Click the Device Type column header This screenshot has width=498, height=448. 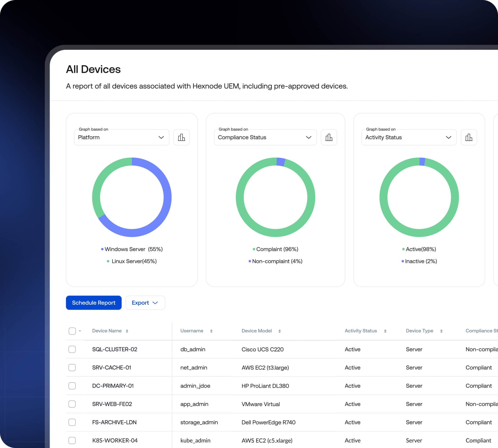coord(419,331)
